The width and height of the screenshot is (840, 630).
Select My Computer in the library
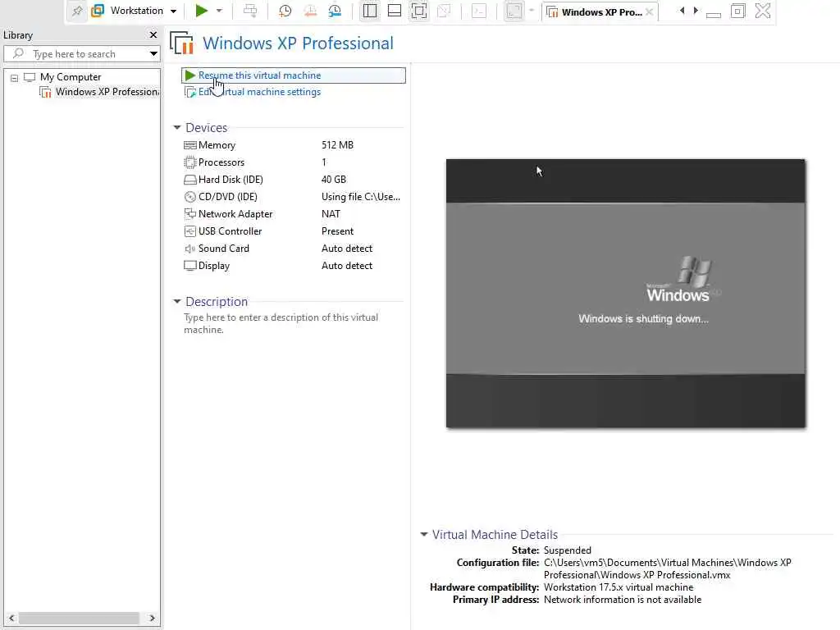(x=71, y=77)
